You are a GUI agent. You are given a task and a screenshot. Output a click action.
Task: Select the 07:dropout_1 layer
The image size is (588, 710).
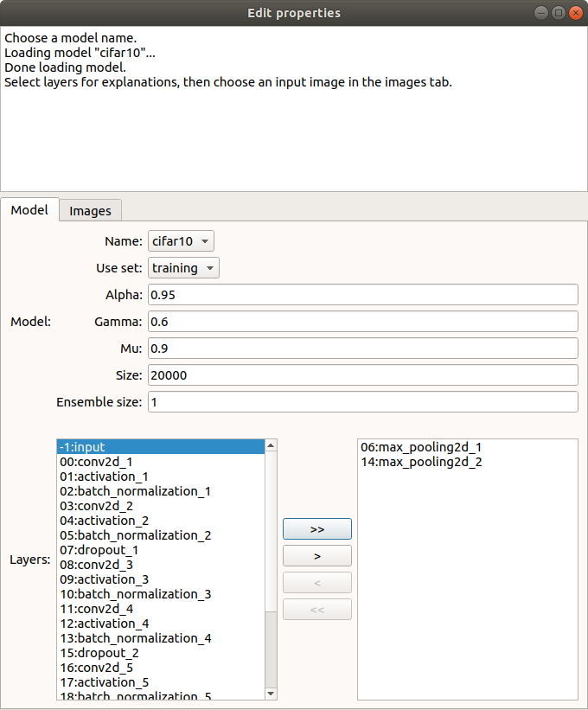click(161, 550)
